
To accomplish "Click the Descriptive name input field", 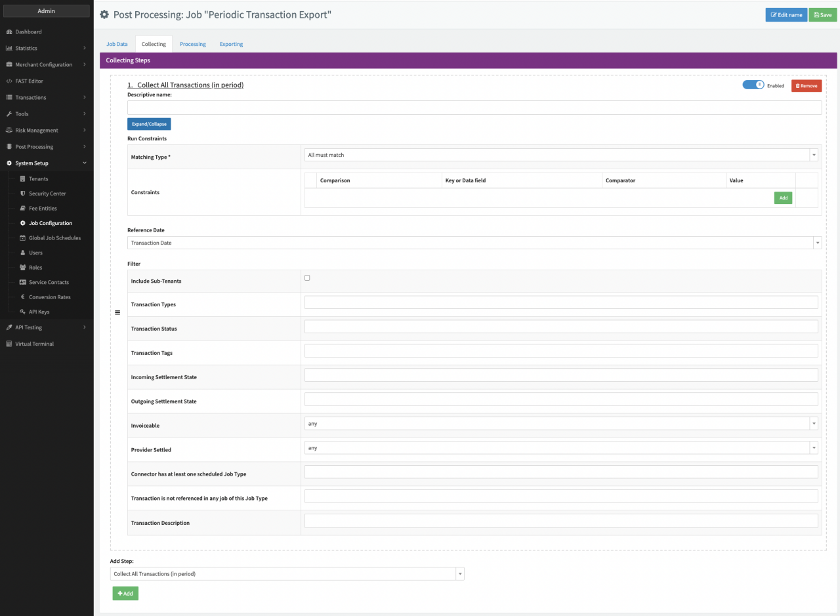I will pyautogui.click(x=474, y=108).
